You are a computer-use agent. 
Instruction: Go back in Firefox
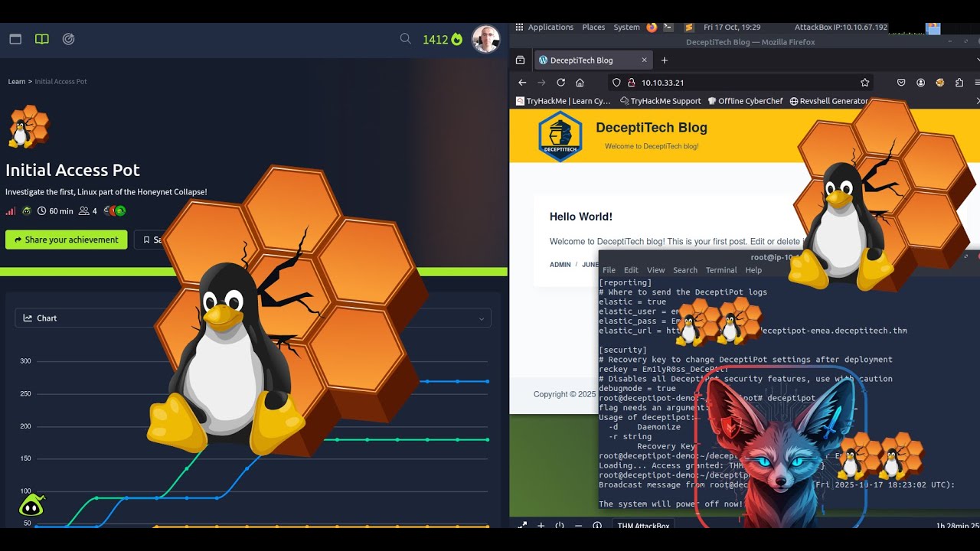pyautogui.click(x=522, y=83)
